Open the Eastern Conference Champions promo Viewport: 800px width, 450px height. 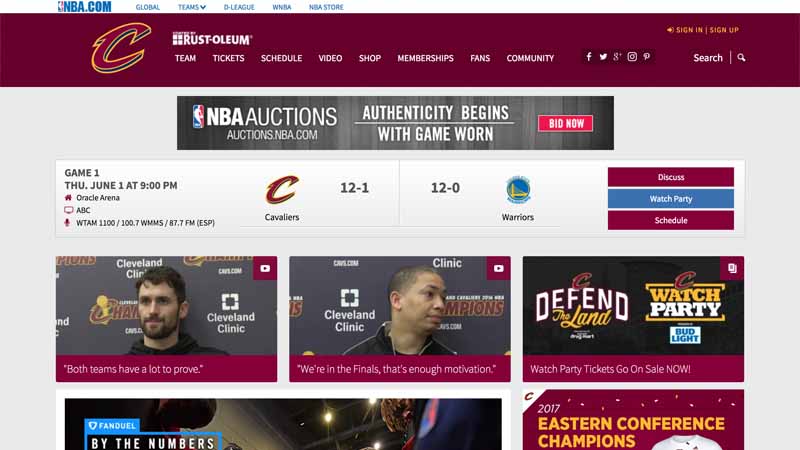tap(633, 420)
